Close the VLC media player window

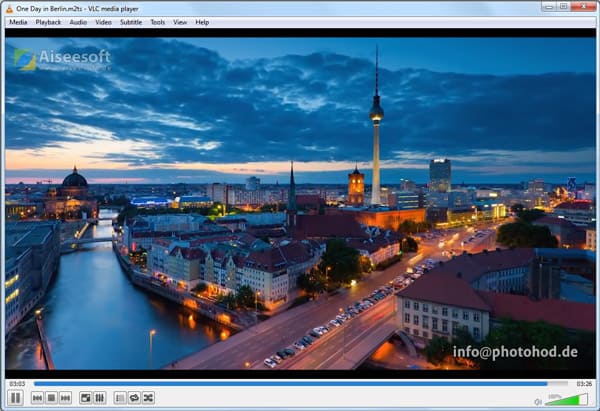[x=583, y=7]
